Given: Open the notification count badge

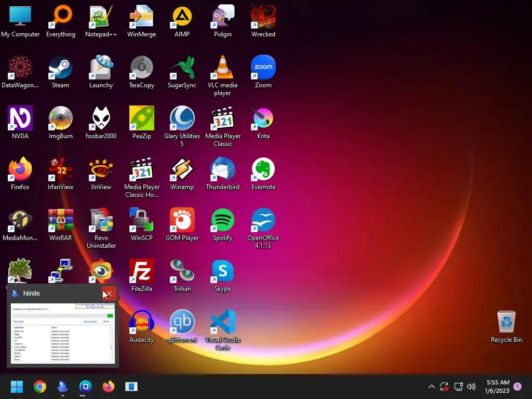Looking at the screenshot, I should [517, 387].
